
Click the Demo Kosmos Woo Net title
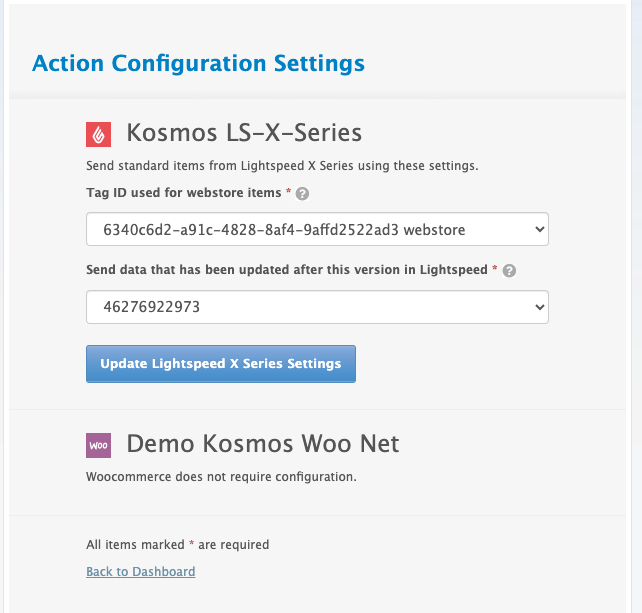click(x=262, y=444)
